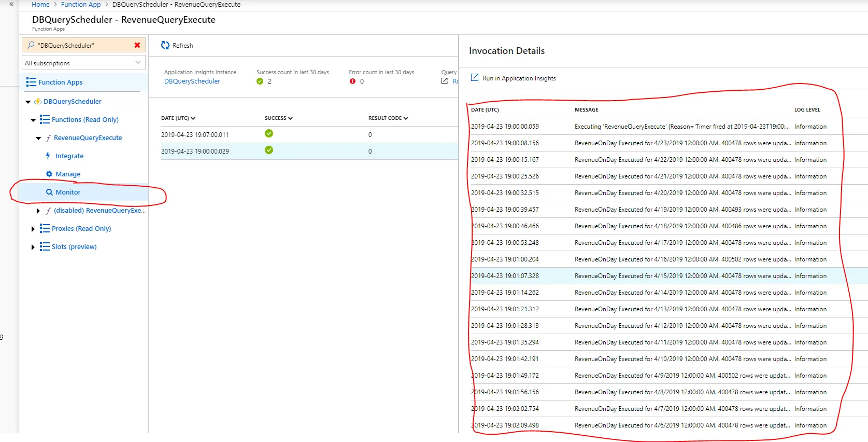This screenshot has width=868, height=442.
Task: Sort invocations by SUCCESS column
Action: point(279,118)
